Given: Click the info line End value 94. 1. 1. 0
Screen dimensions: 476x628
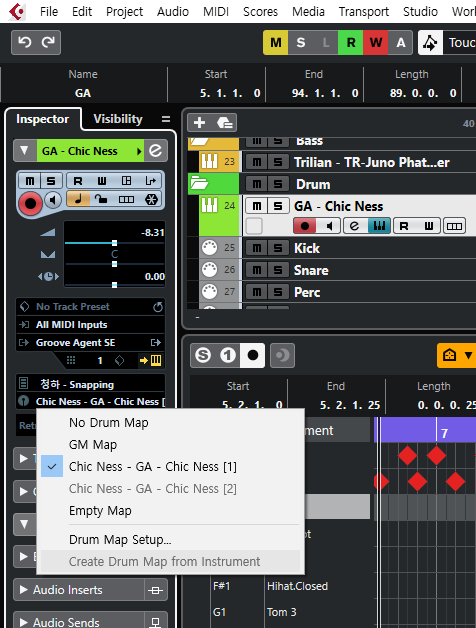Looking at the screenshot, I should click(325, 93).
